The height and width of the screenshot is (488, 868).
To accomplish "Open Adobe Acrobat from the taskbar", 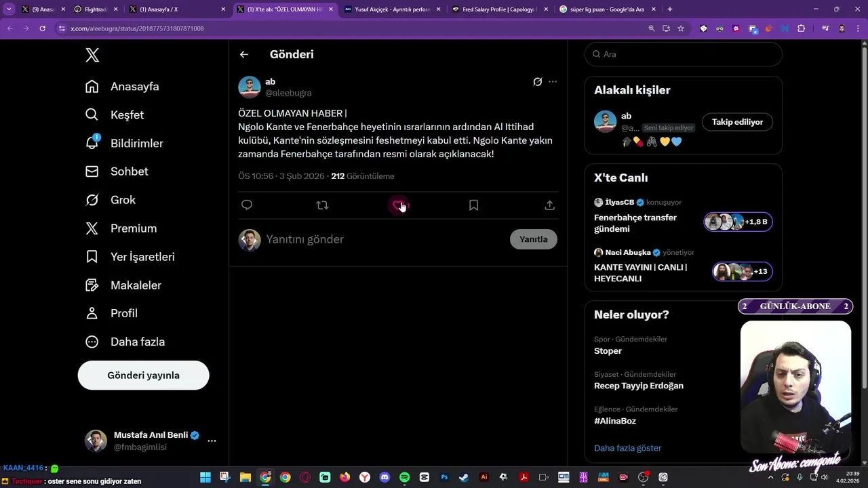I will pos(524,477).
